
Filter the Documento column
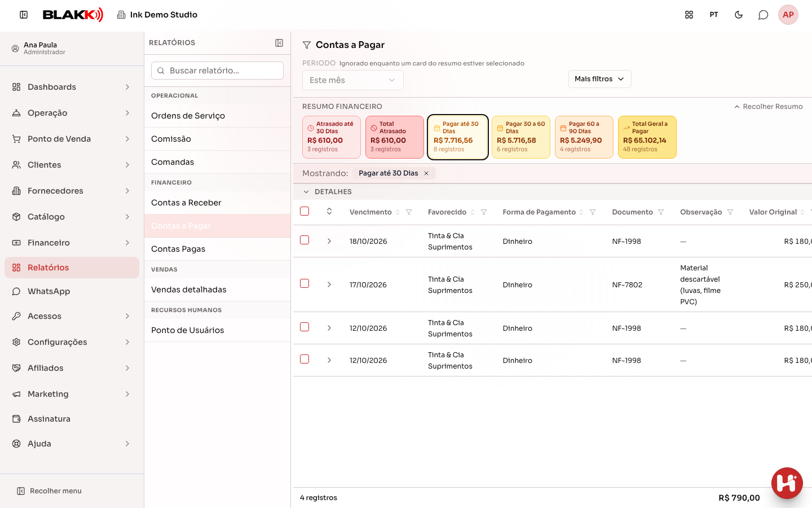[x=661, y=212]
